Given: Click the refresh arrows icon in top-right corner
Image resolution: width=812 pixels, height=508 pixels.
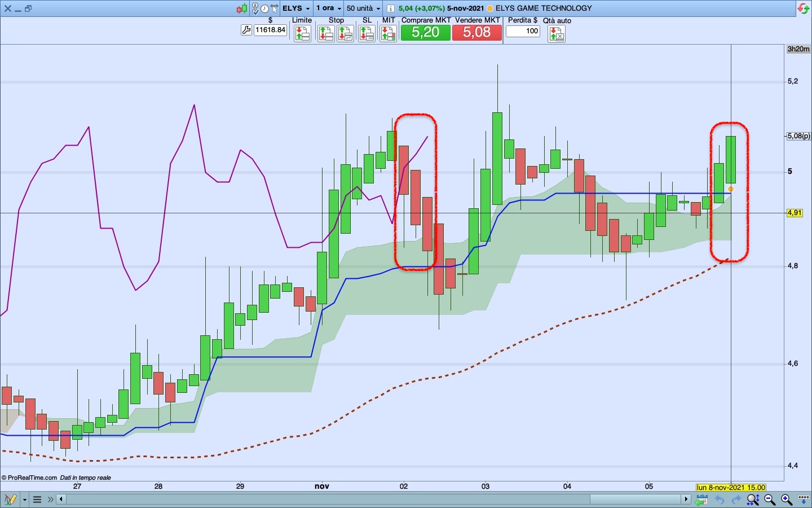Looking at the screenshot, I should point(804,8).
